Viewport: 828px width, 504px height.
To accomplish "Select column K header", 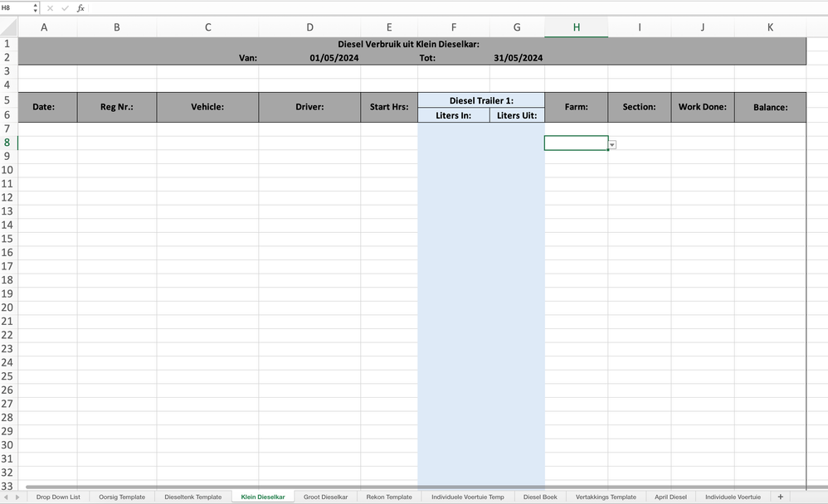I will 770,27.
